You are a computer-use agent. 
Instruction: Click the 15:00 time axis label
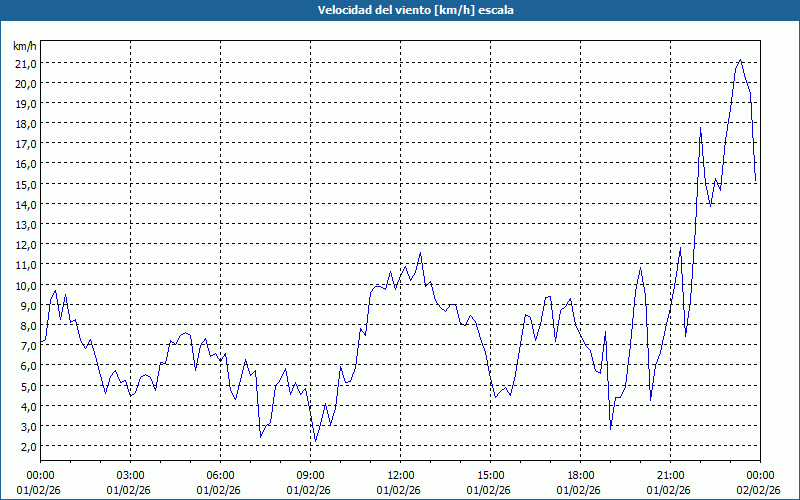coord(490,475)
